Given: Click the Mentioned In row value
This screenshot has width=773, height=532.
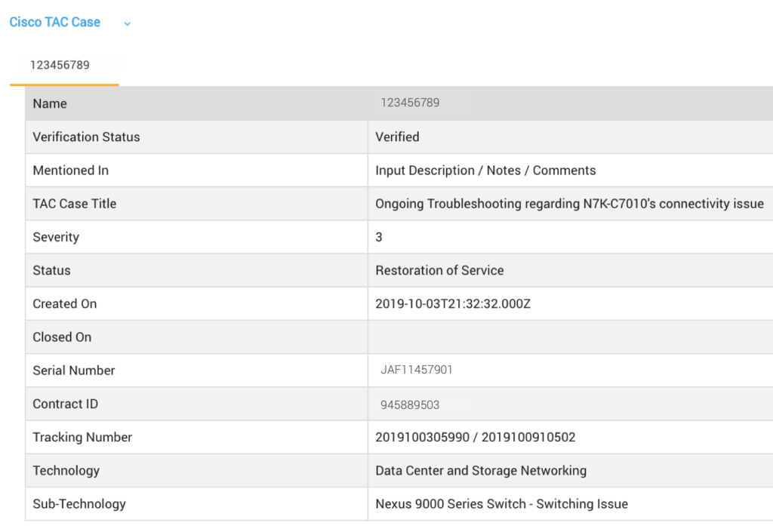Looking at the screenshot, I should click(x=485, y=171).
